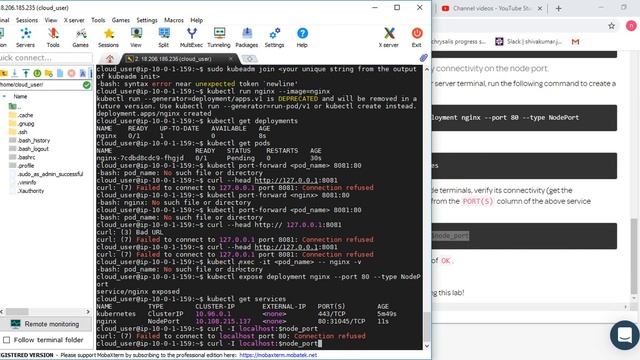Confirm path with green check icon
This screenshot has height=360, width=640.
click(x=87, y=85)
